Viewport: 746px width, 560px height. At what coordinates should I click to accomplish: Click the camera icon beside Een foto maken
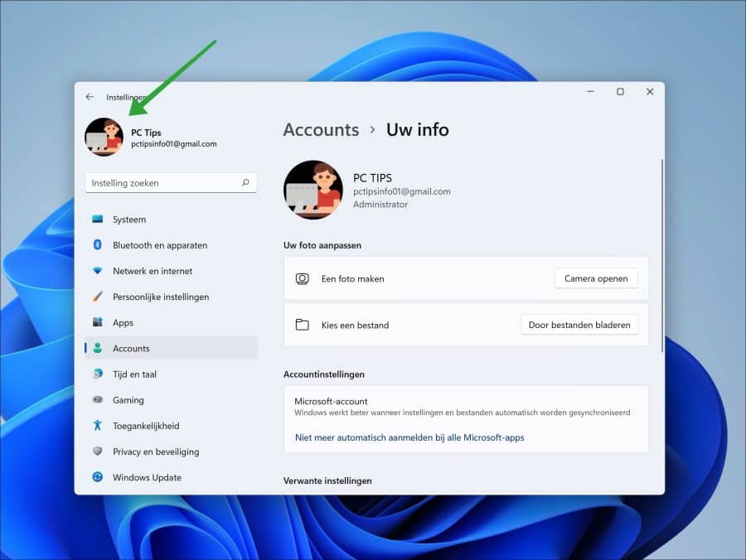point(302,278)
